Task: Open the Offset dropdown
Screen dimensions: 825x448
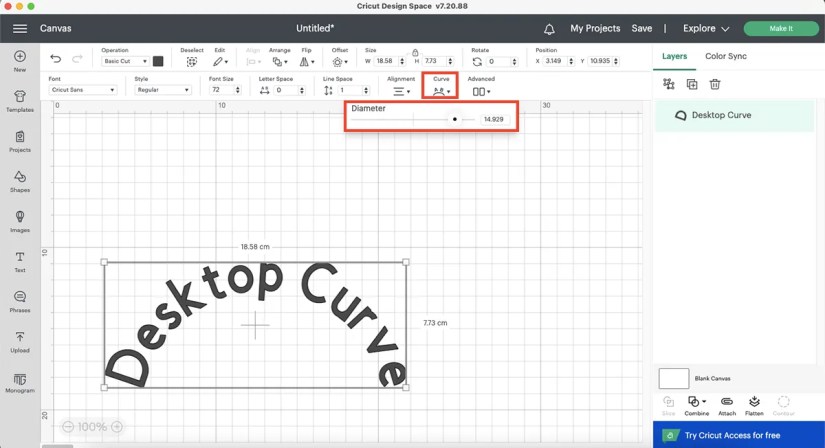Action: pos(340,62)
